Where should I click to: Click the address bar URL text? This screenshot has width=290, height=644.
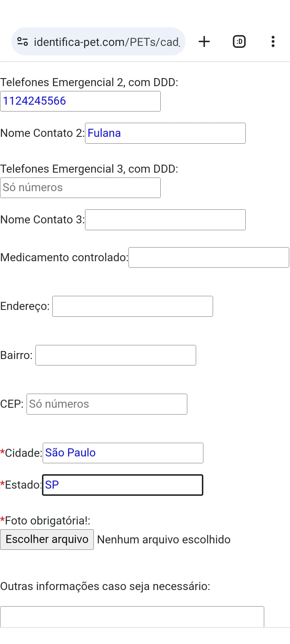[106, 42]
